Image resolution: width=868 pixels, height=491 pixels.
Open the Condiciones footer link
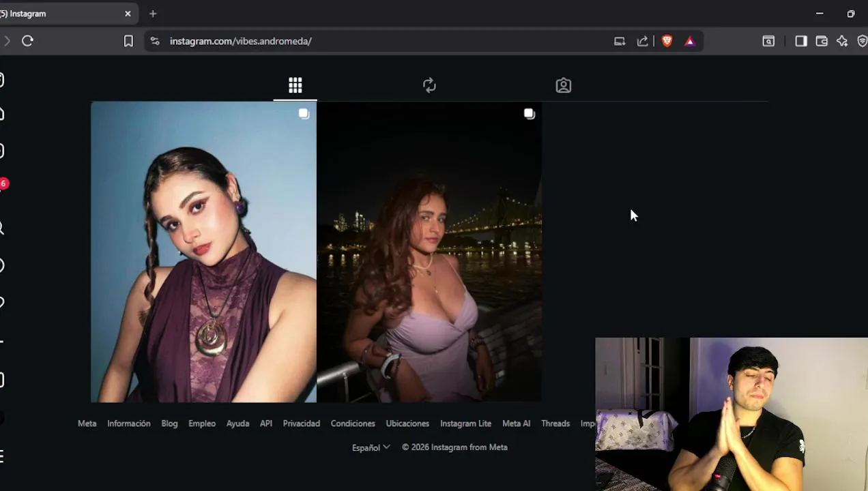[x=353, y=423]
